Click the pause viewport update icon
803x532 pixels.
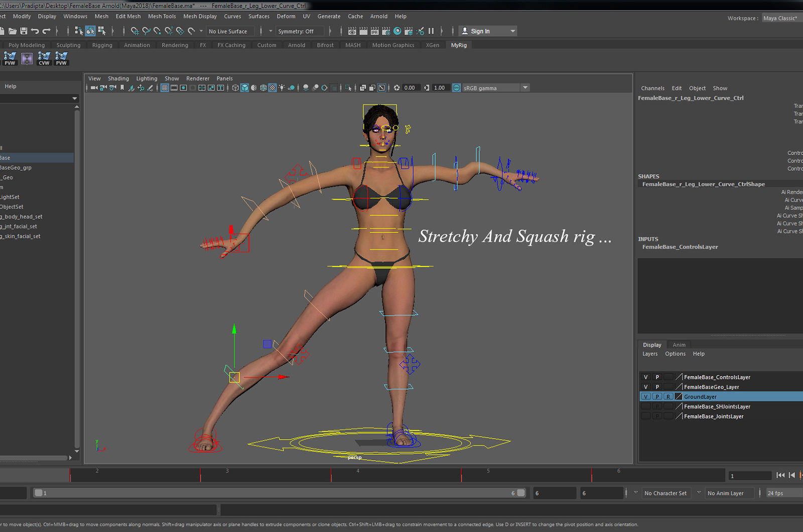click(x=431, y=31)
